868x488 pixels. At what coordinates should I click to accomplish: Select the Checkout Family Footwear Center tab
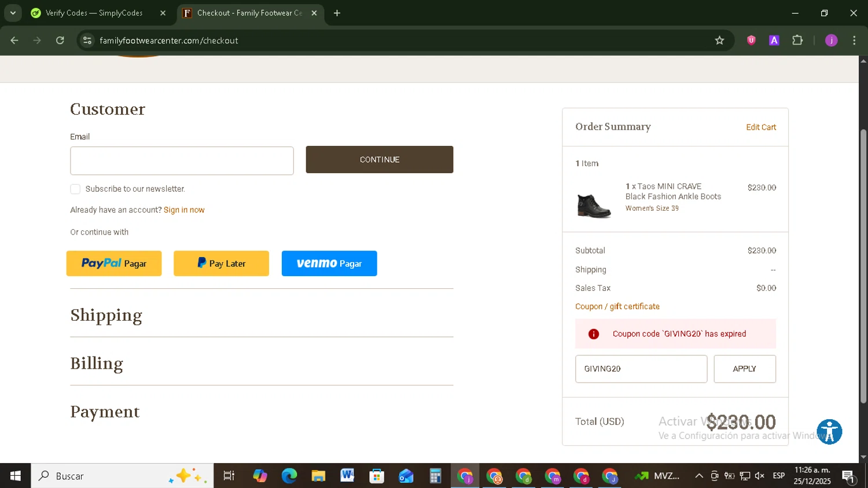(x=249, y=13)
